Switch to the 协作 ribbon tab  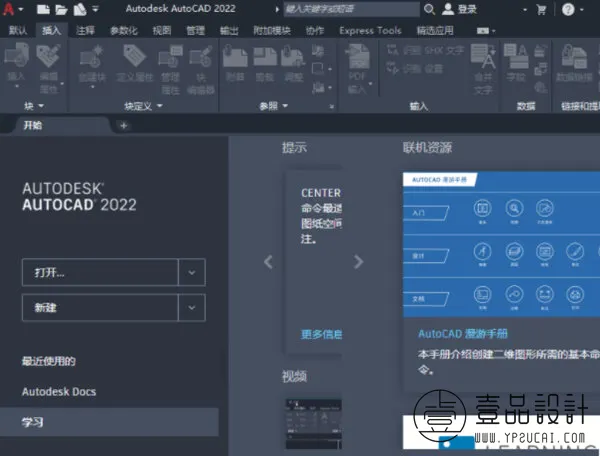[315, 31]
